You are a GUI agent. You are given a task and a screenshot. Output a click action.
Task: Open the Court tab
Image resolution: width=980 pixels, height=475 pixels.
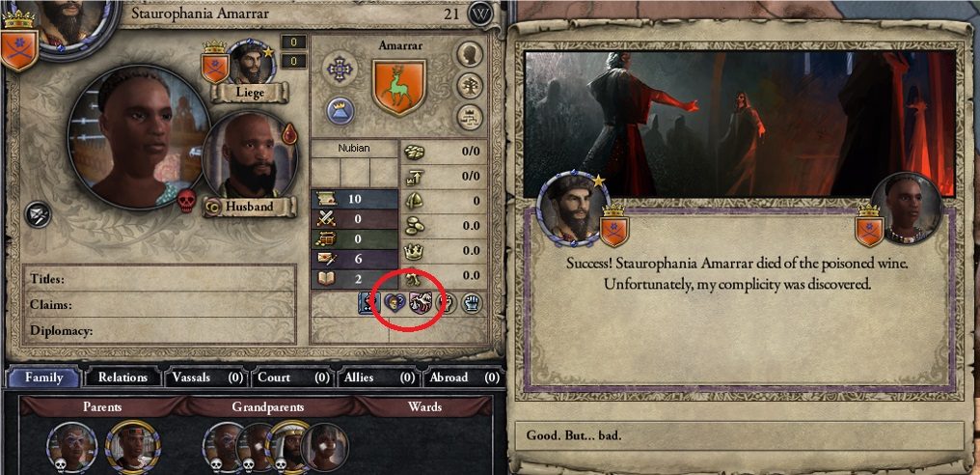[x=293, y=377]
